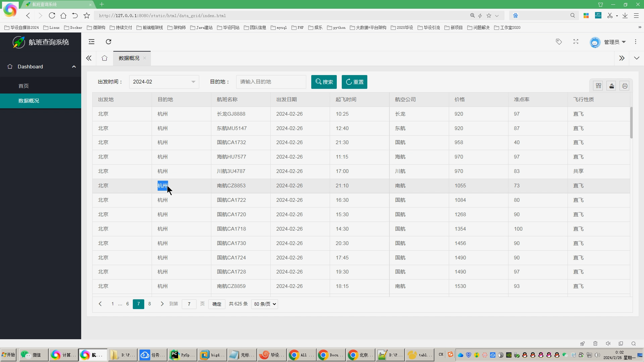Open the 80 条/页 page size dropdown
This screenshot has height=362, width=644.
[265, 304]
